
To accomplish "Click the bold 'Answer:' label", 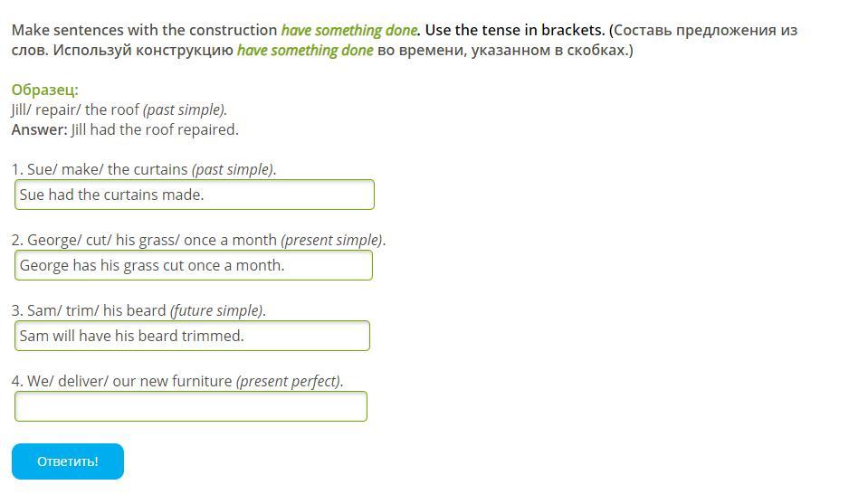I will tap(40, 129).
